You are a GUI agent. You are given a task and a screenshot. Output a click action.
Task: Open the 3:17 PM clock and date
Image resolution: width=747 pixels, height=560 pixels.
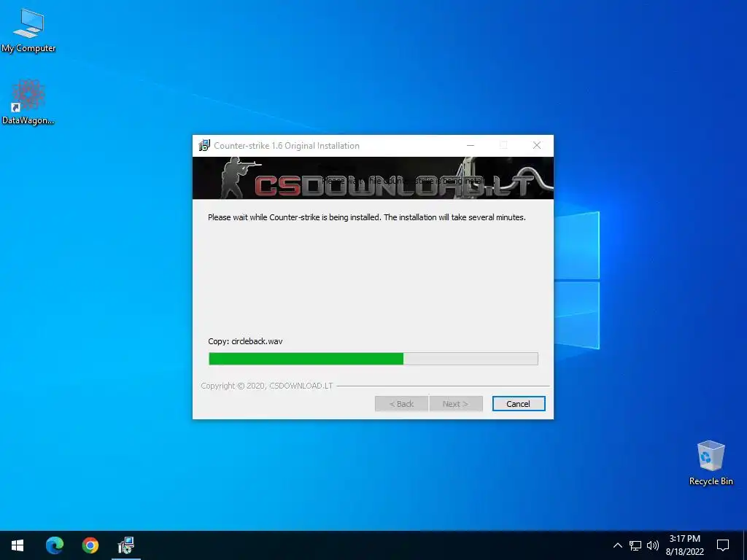684,545
